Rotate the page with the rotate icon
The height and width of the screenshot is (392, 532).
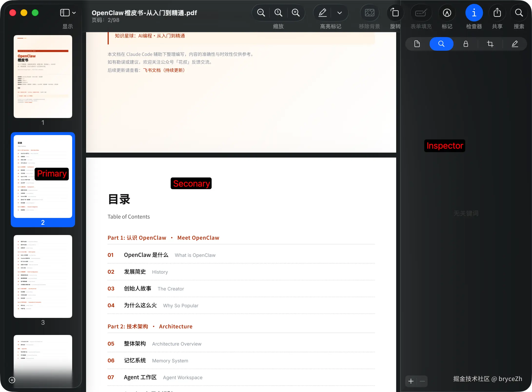pos(394,13)
